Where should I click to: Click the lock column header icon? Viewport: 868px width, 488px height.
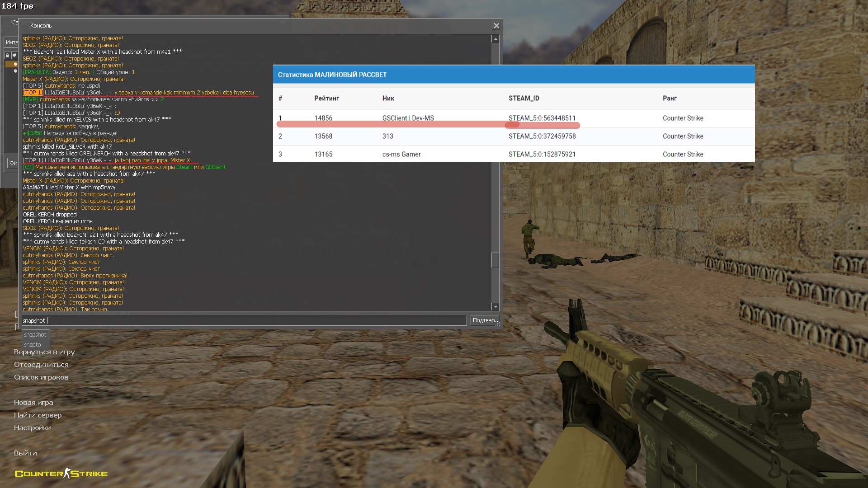7,55
